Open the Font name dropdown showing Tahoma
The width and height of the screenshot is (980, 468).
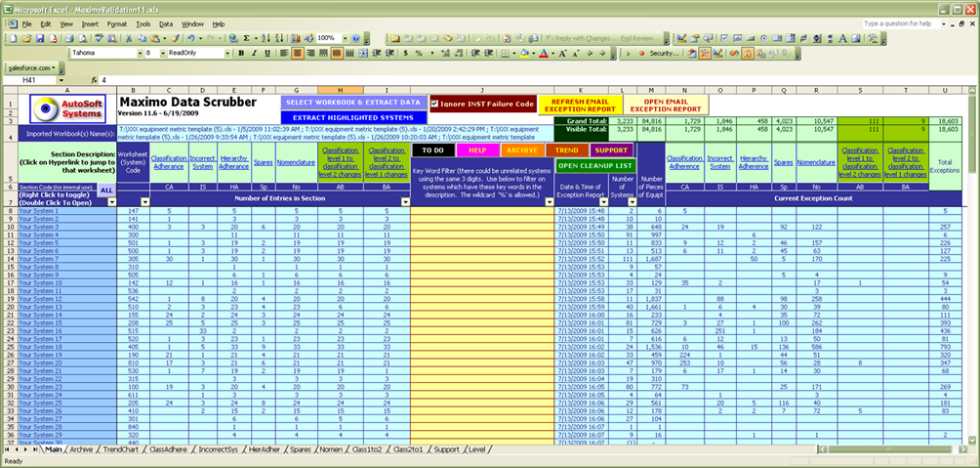point(140,53)
